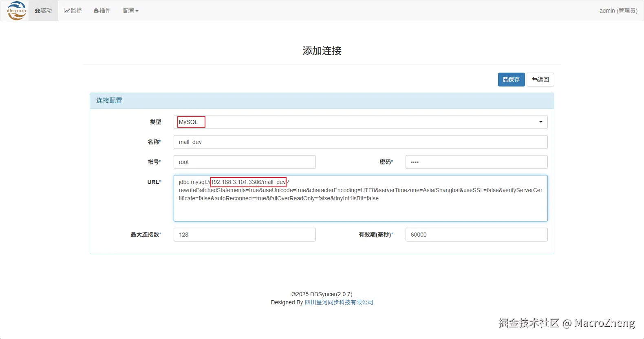Open the 四川星河同步科技有限公司 link
This screenshot has width=644, height=339.
point(339,302)
